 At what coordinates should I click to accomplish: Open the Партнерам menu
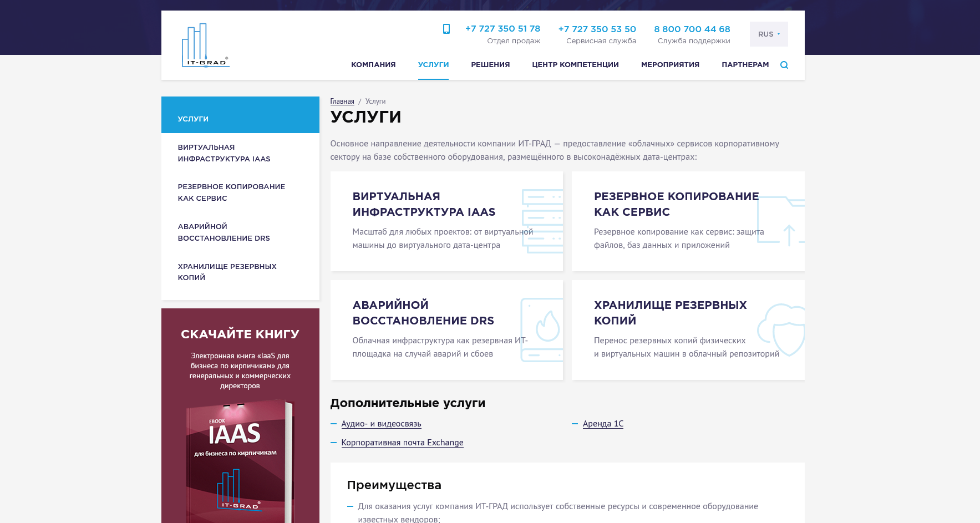(745, 65)
